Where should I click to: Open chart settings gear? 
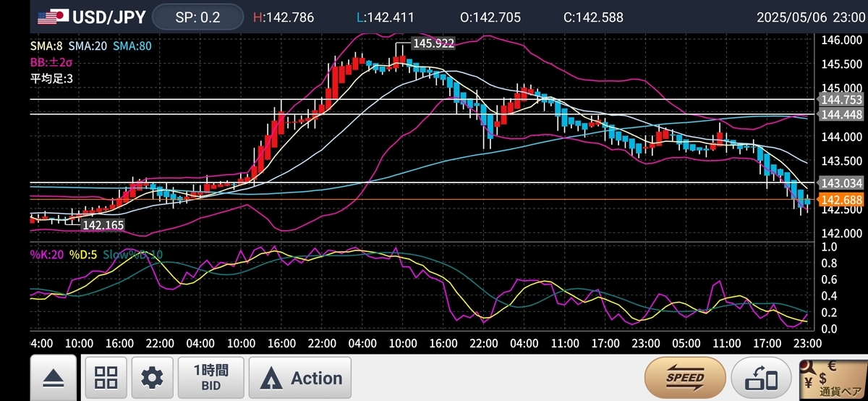(152, 378)
